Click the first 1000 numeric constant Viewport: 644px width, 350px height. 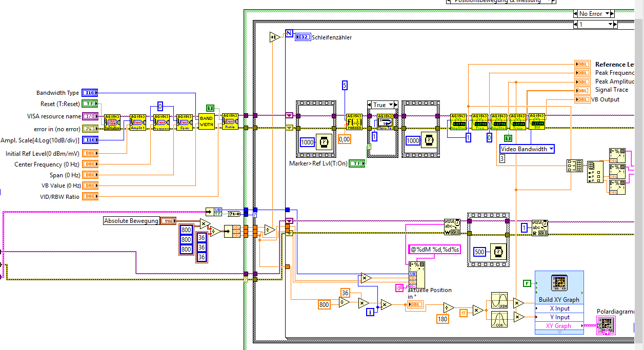[307, 142]
